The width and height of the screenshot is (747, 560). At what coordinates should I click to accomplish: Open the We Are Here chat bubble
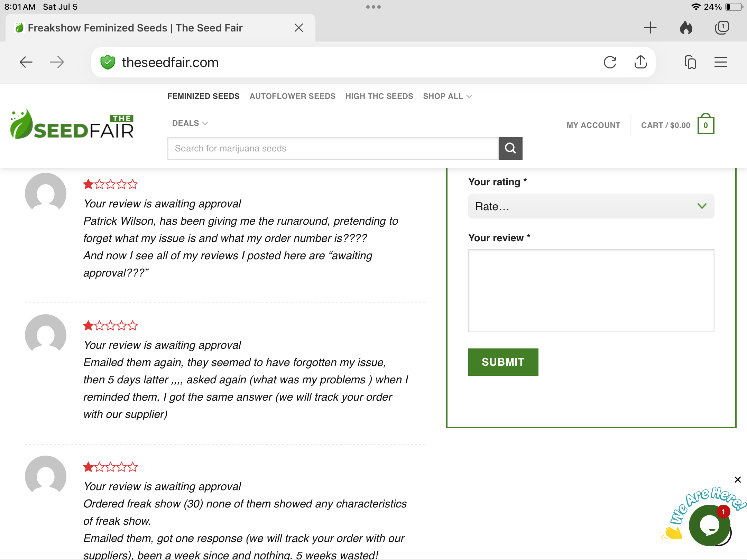pyautogui.click(x=709, y=525)
